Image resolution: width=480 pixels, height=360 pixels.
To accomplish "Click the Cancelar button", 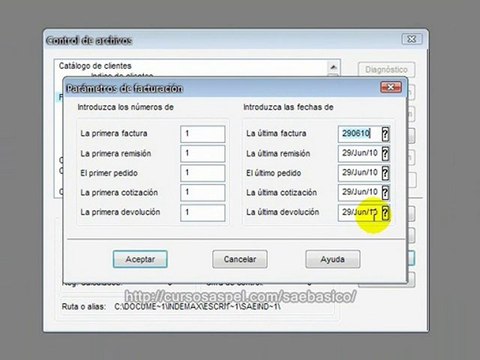I will click(240, 259).
